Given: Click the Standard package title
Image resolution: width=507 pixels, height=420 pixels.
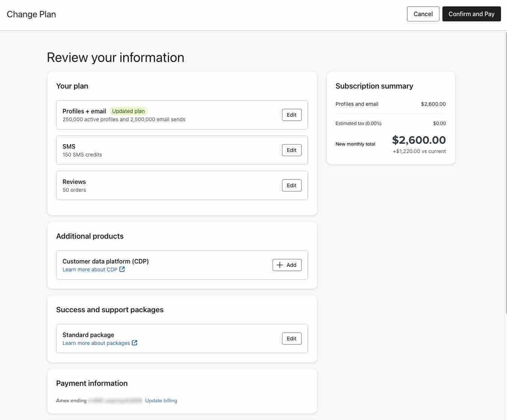Looking at the screenshot, I should click(88, 335).
